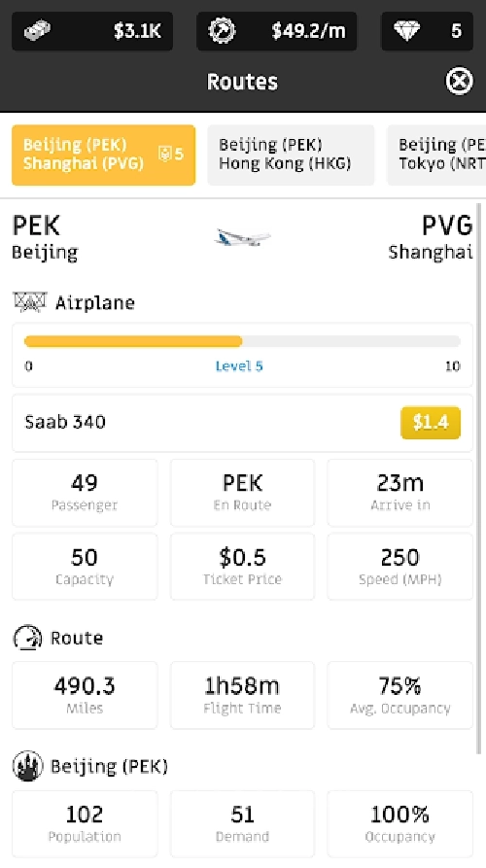
Task: Click the airplane level progress bar
Action: coord(242,341)
